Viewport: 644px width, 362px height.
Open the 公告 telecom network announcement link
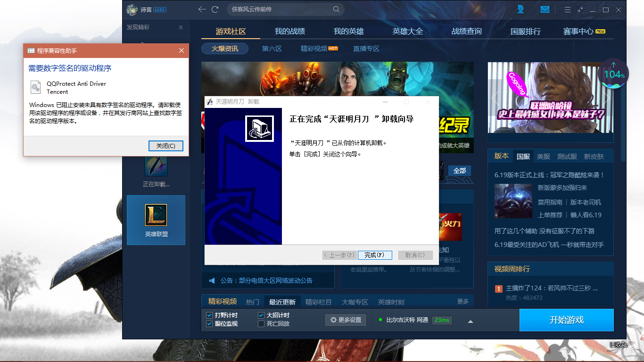click(x=266, y=280)
